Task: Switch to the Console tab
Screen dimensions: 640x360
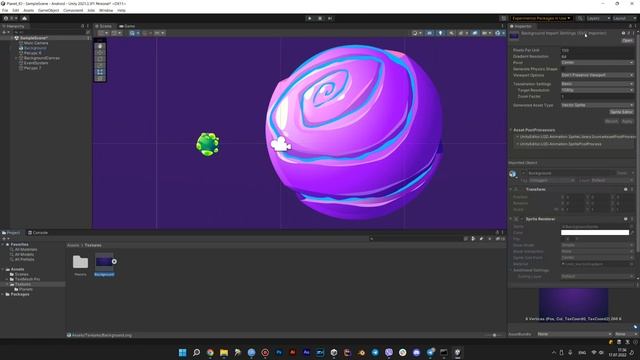Action: coord(38,233)
